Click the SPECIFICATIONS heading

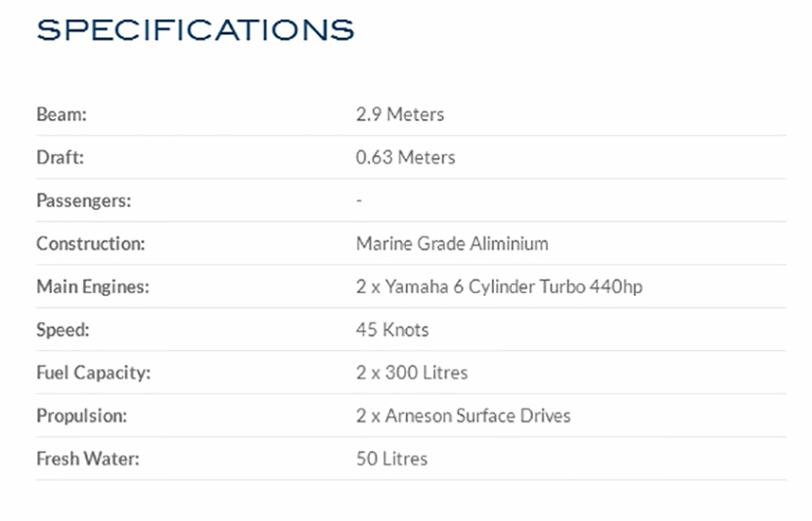[195, 29]
